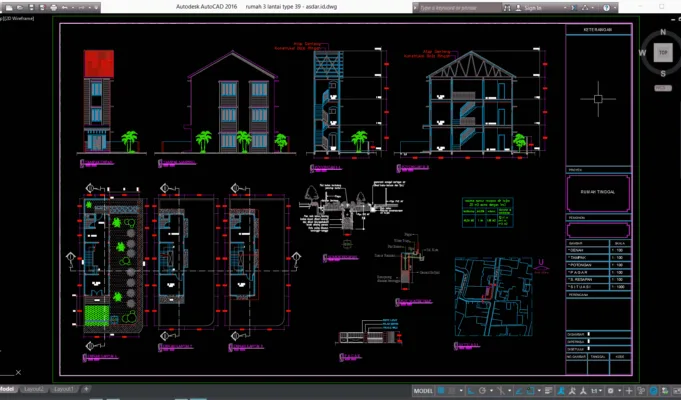Viewport: 681px width, 400px height.
Task: Open the Help question mark icon
Action: tap(606, 8)
